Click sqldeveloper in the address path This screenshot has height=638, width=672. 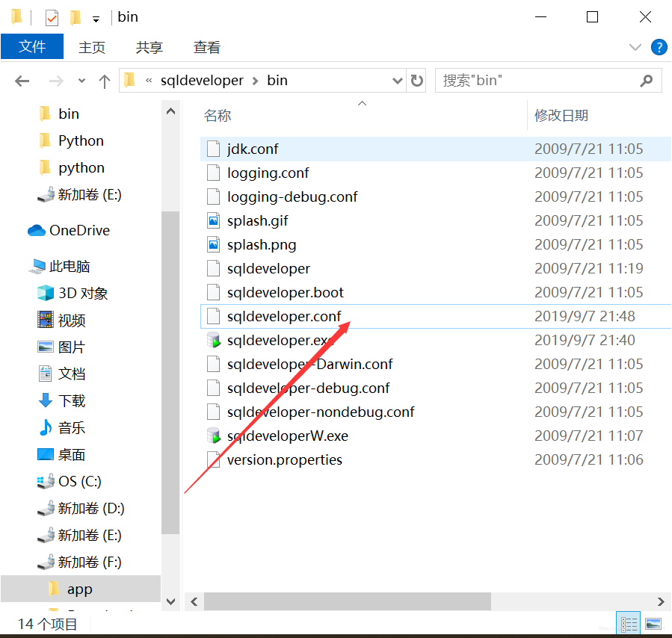pyautogui.click(x=202, y=81)
